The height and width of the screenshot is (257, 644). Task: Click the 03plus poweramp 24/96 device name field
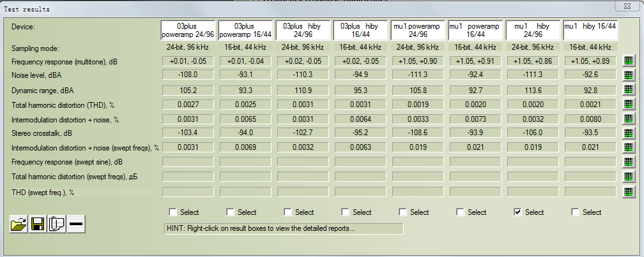click(x=188, y=31)
